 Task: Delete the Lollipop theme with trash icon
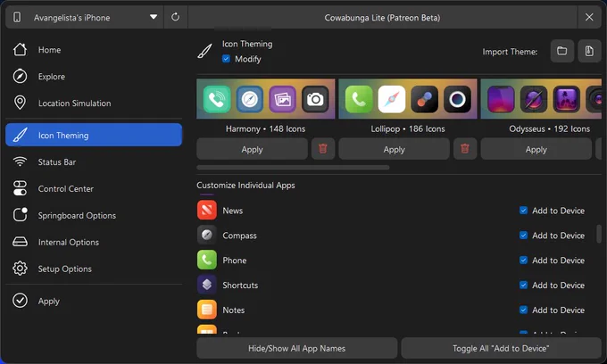point(465,149)
